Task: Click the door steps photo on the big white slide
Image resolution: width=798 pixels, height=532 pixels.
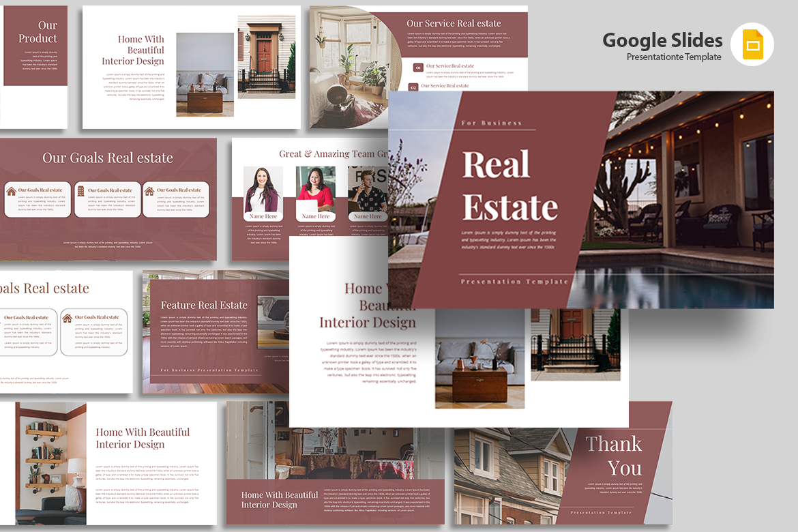Action: (576, 344)
